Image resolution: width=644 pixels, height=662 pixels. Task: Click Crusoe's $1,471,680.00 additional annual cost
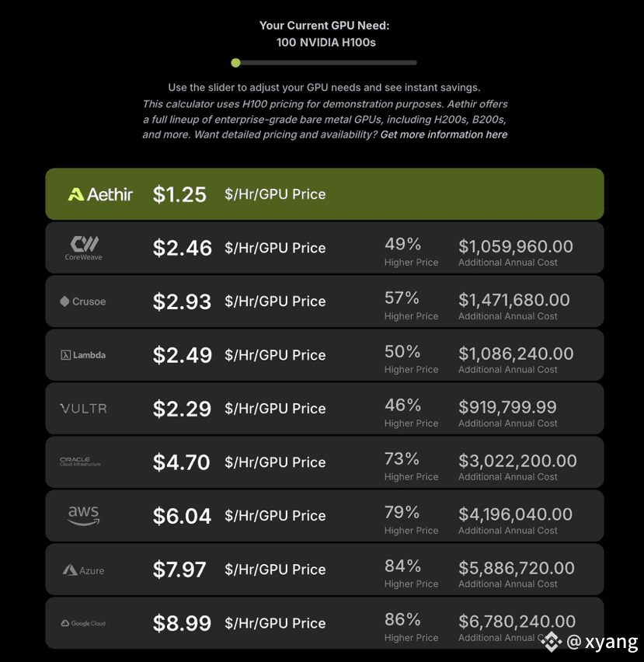click(x=513, y=300)
